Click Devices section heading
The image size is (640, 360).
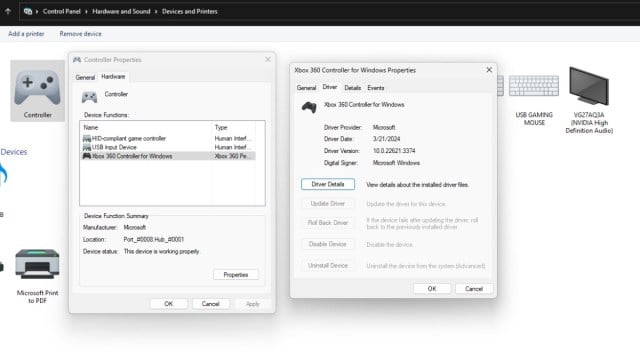click(13, 152)
